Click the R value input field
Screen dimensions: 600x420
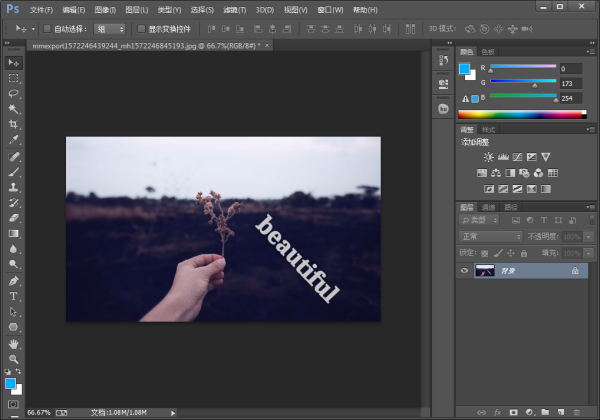pos(571,69)
